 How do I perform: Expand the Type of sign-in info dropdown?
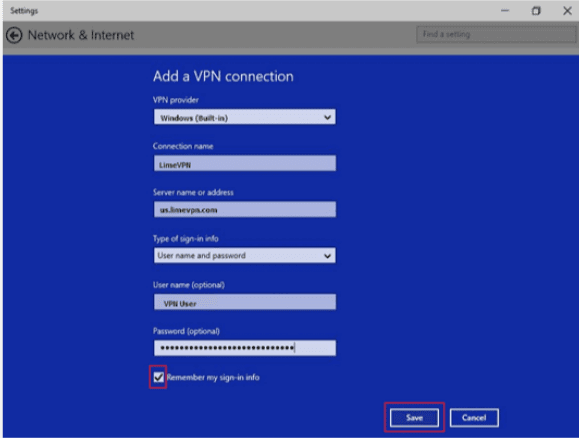click(x=245, y=256)
